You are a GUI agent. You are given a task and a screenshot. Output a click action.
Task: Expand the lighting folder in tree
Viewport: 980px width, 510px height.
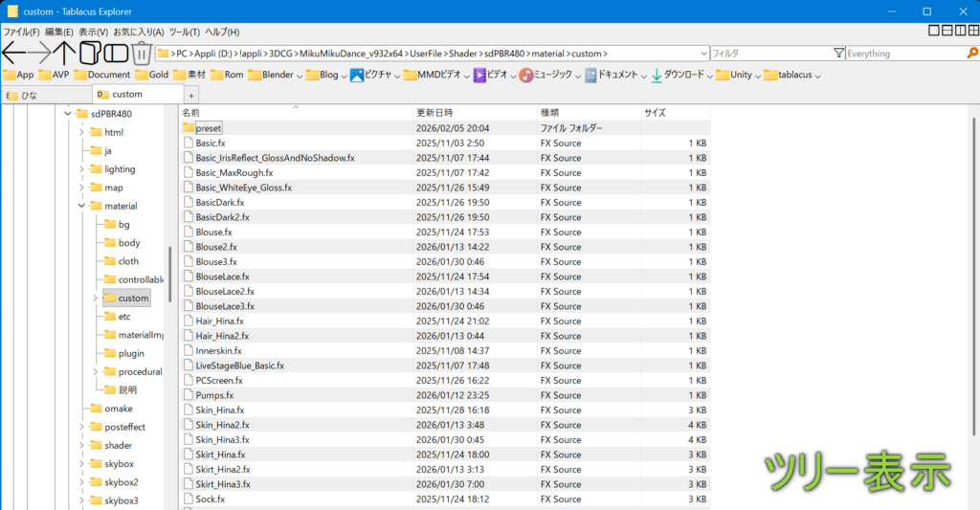coord(81,169)
